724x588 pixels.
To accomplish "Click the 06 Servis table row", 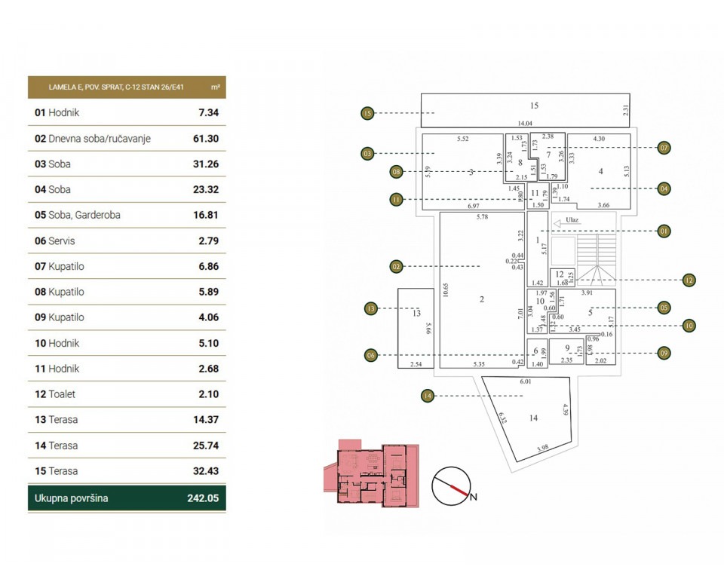I will point(127,240).
